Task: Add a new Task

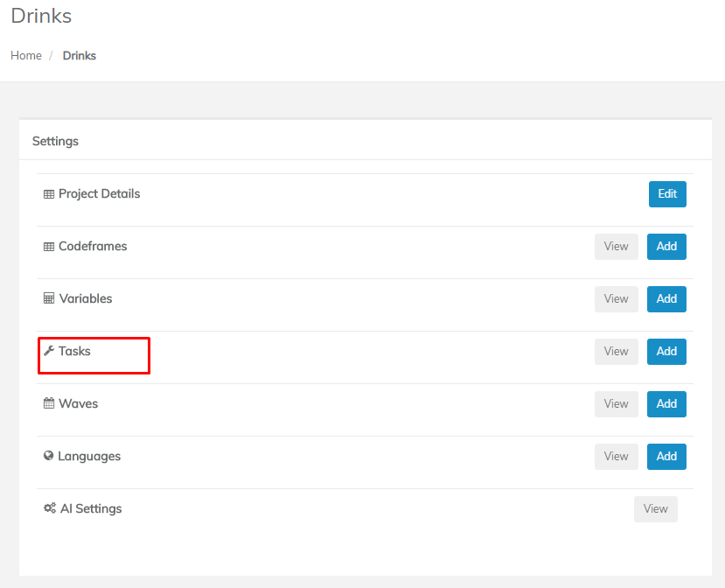Action: click(666, 352)
